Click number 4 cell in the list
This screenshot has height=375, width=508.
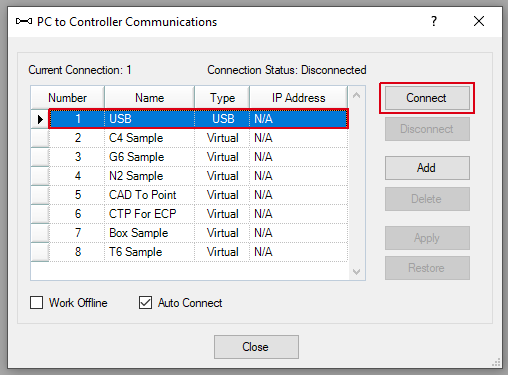77,176
